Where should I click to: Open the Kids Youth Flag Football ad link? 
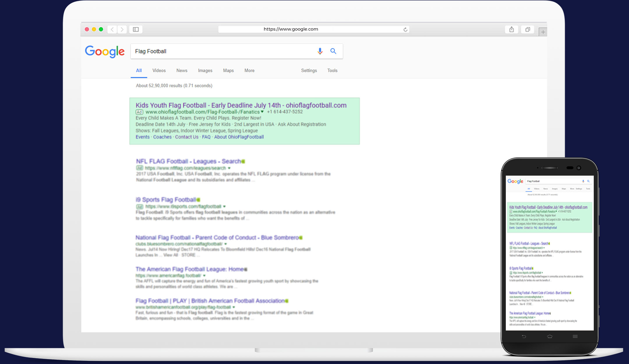point(241,105)
